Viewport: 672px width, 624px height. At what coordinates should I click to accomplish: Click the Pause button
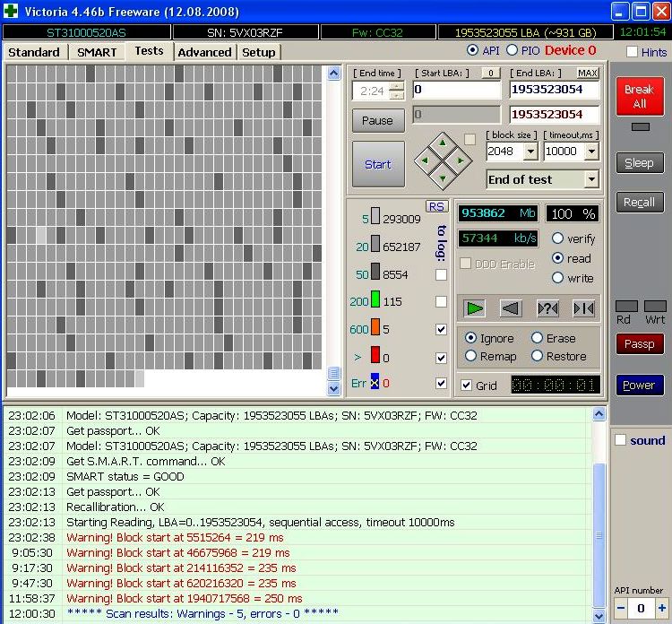point(377,120)
